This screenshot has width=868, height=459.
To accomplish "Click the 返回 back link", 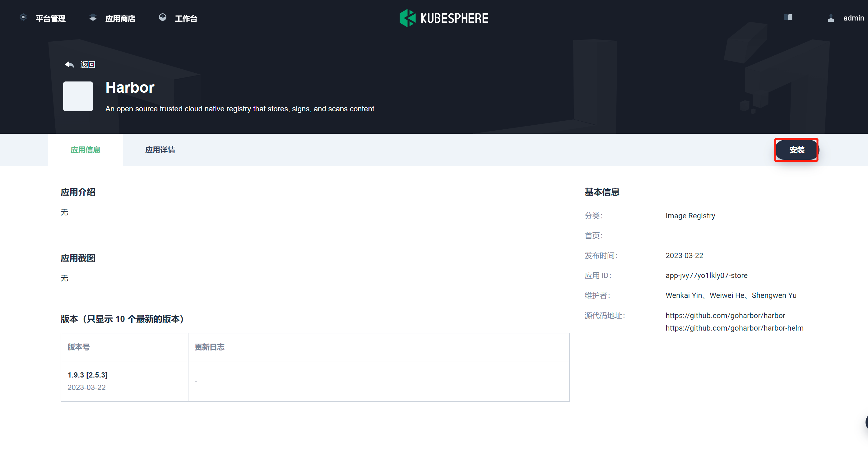I will (x=88, y=65).
